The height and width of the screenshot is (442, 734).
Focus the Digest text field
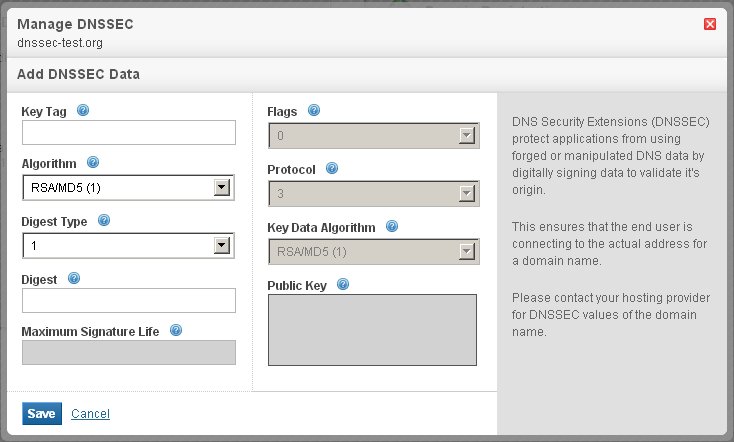128,301
